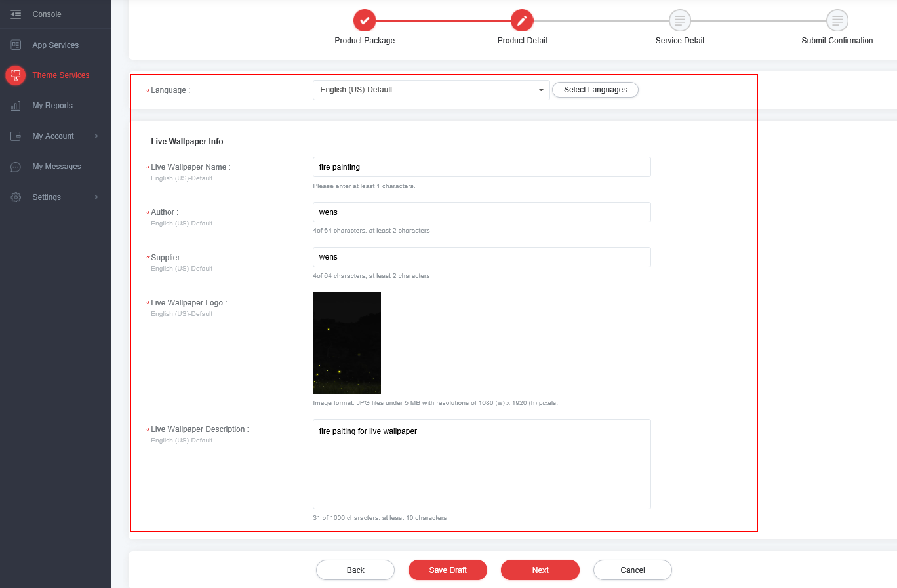Open the Language dropdown
Viewport: 897px width, 588px height.
pos(431,90)
